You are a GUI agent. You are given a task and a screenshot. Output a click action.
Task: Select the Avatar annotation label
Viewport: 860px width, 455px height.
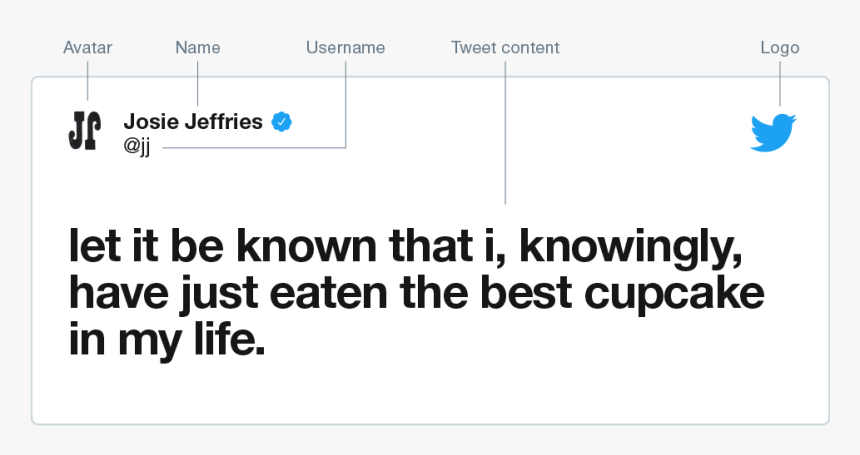pos(87,48)
